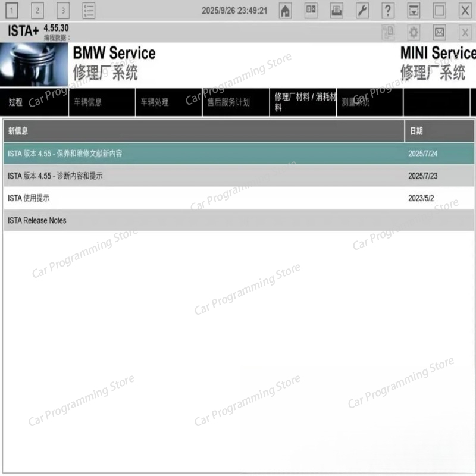Click the date 2025/7/24
Viewport: 476px width, 476px height.
422,154
